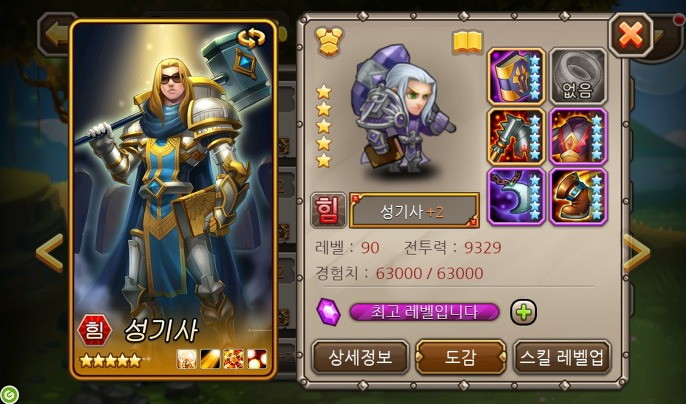This screenshot has height=404, width=686.
Task: Open the yellow book encyclopedia icon
Action: (468, 42)
